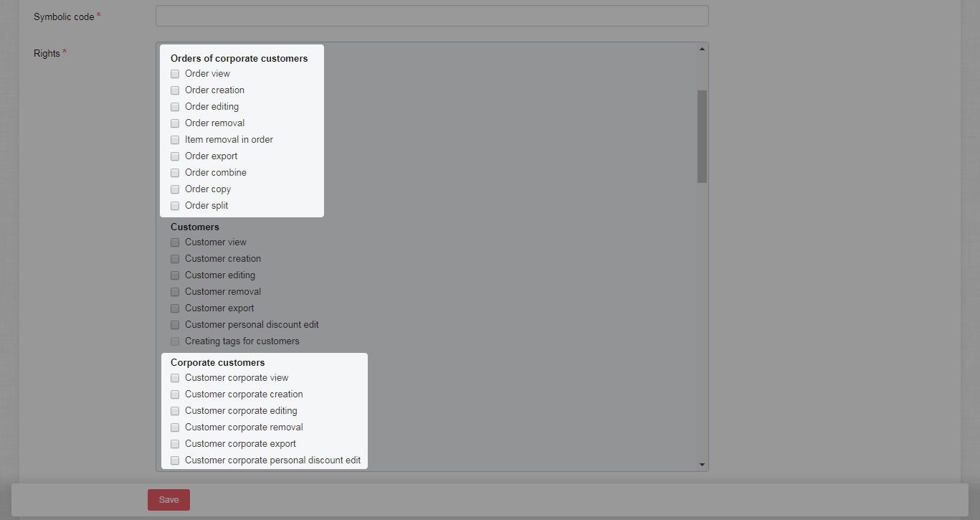The height and width of the screenshot is (520, 980).
Task: Click the 'Rights' field label
Action: coord(47,53)
